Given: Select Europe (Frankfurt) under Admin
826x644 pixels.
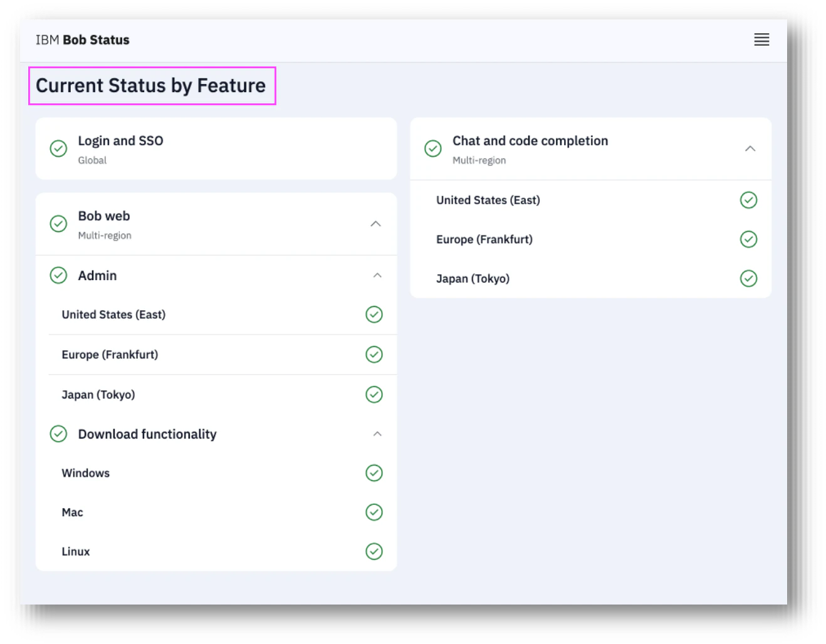Looking at the screenshot, I should (222, 355).
